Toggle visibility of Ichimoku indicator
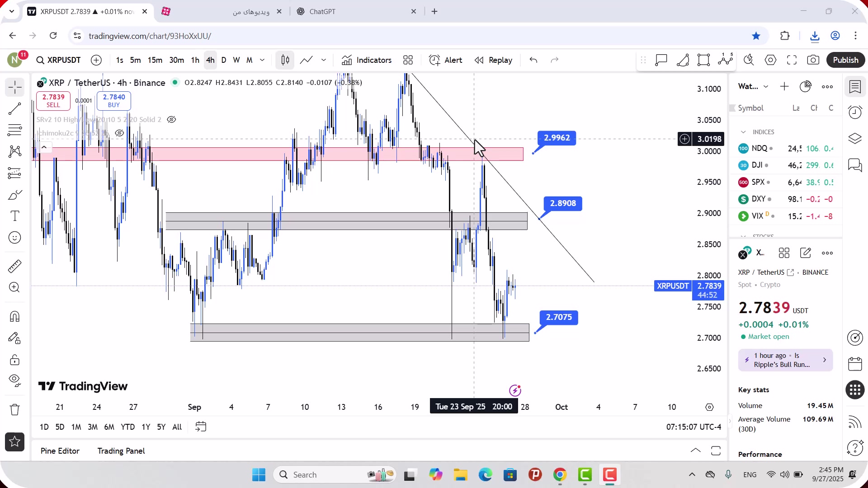This screenshot has width=868, height=488. point(119,133)
